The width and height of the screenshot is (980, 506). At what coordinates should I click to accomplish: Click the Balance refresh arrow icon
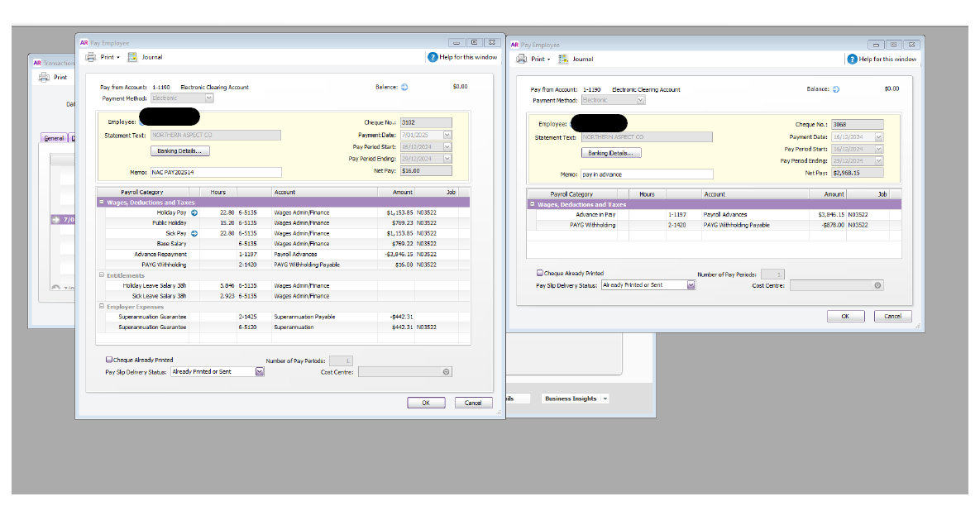[x=404, y=86]
